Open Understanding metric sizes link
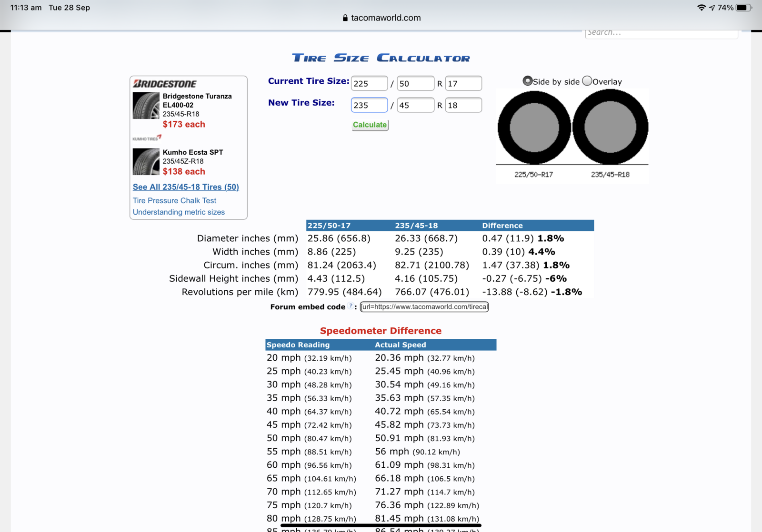 click(x=179, y=212)
